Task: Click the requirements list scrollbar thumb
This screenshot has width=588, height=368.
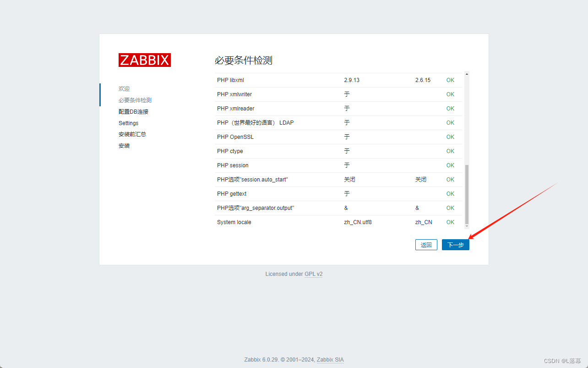Action: click(x=467, y=194)
